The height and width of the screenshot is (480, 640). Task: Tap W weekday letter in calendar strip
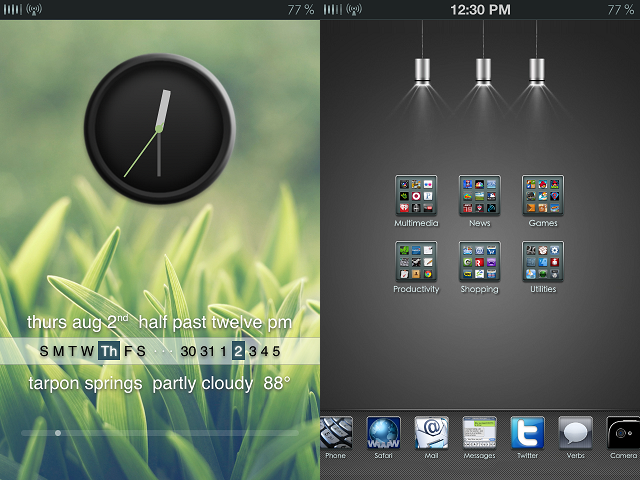pyautogui.click(x=87, y=351)
